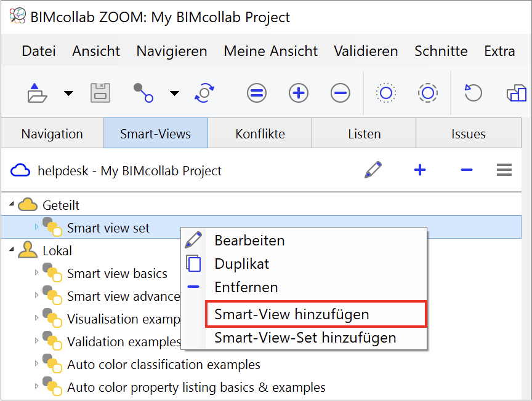Open dropdown arrow next to open folder
The image size is (532, 401).
(68, 93)
